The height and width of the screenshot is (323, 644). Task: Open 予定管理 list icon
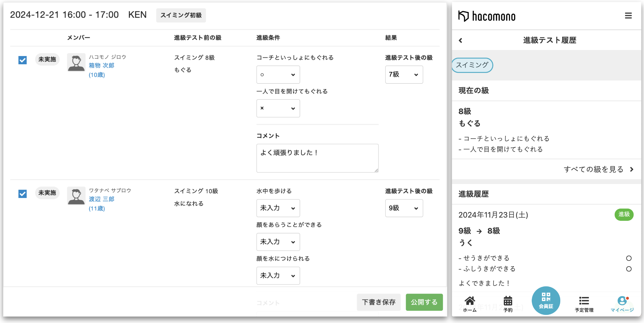(584, 303)
